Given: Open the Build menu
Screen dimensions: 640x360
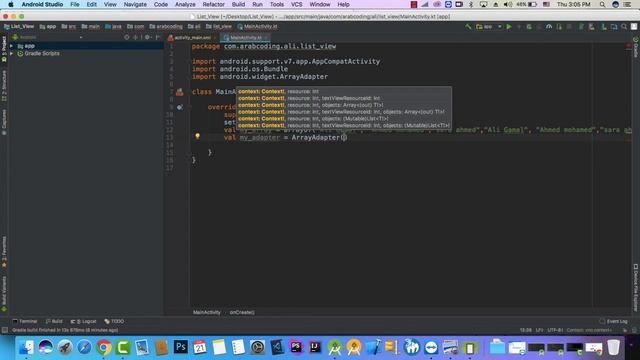Looking at the screenshot, I should (238, 4).
